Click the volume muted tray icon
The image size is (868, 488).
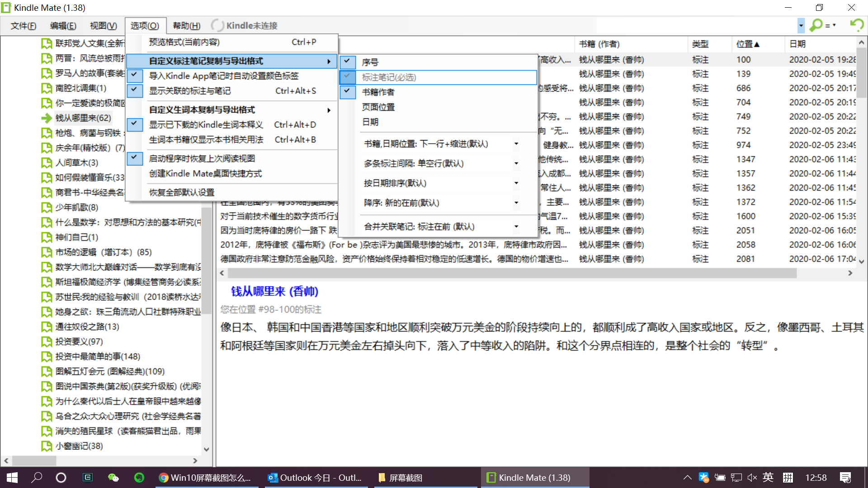pos(752,478)
